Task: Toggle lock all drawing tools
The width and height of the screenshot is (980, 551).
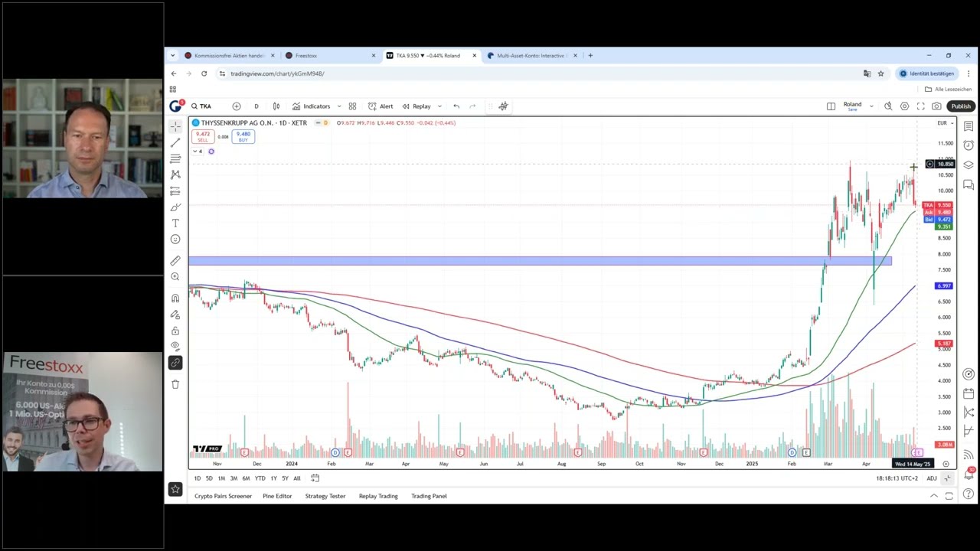Action: click(175, 331)
